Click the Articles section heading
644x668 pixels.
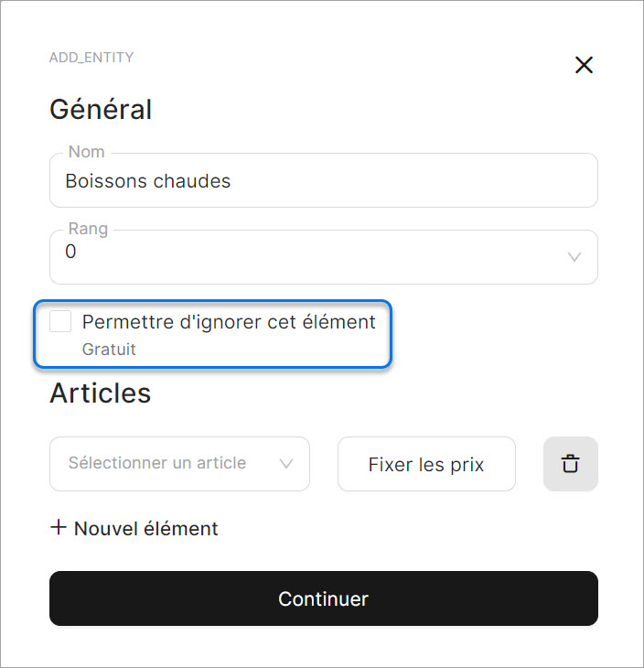100,393
